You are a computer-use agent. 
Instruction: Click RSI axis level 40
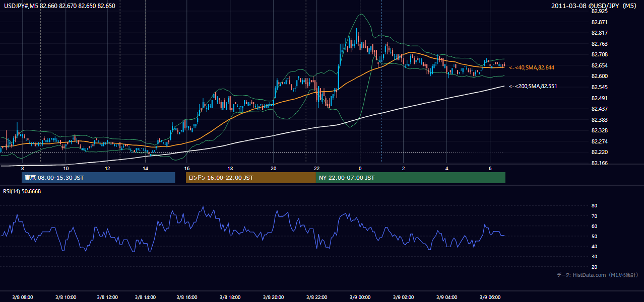[595, 247]
